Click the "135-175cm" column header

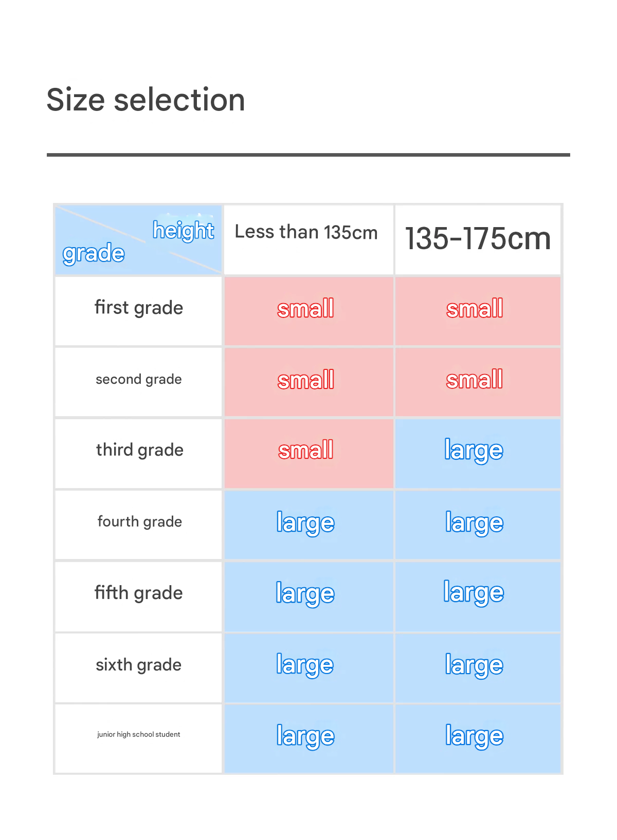click(x=478, y=239)
